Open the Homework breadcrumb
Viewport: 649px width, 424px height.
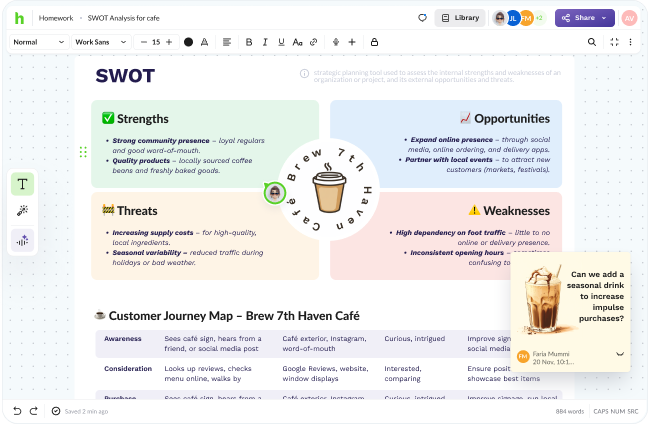coord(56,18)
